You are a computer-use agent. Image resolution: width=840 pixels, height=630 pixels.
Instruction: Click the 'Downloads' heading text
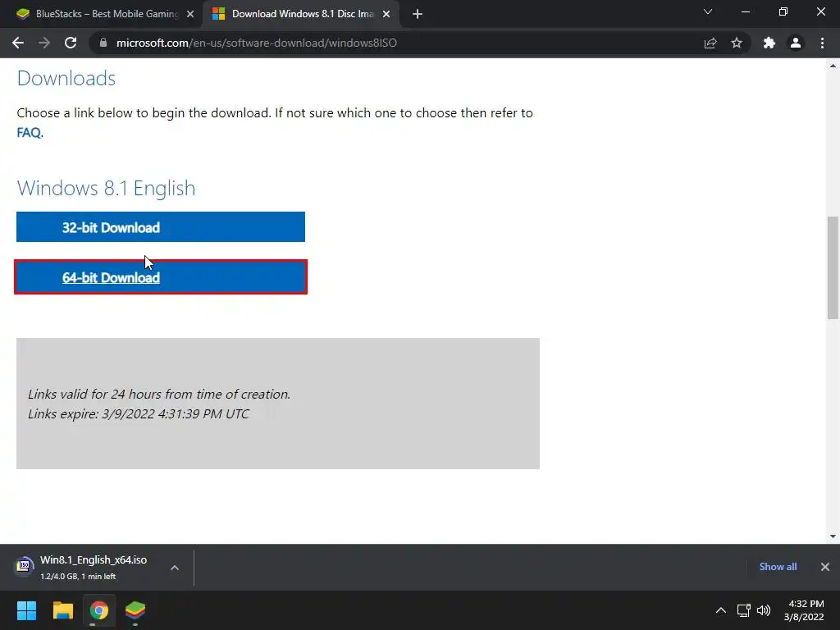click(66, 78)
